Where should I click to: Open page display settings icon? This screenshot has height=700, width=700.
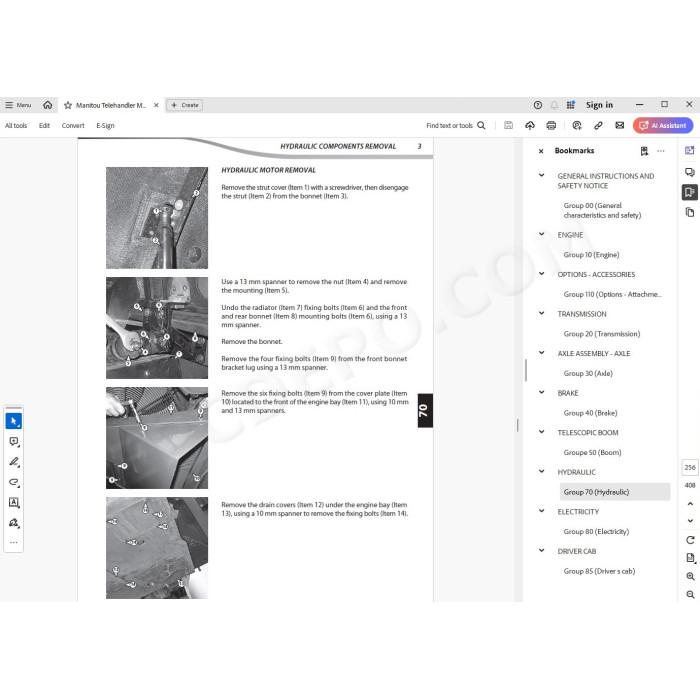690,558
